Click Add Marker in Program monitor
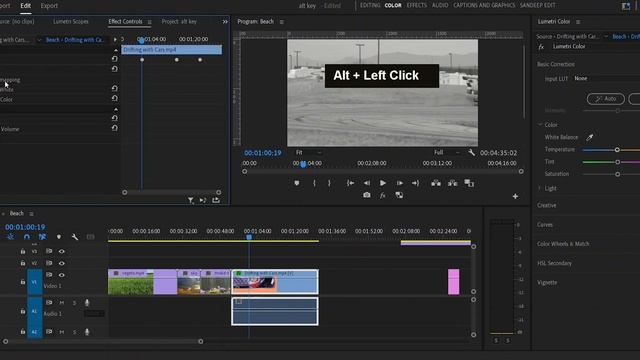 click(x=297, y=183)
